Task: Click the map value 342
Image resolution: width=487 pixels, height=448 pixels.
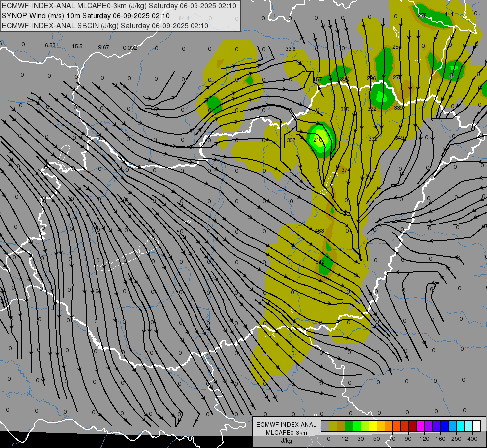Action: pyautogui.click(x=320, y=262)
